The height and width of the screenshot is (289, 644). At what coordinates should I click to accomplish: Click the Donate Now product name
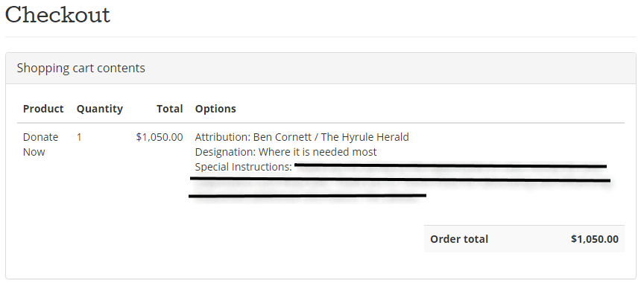[x=40, y=144]
